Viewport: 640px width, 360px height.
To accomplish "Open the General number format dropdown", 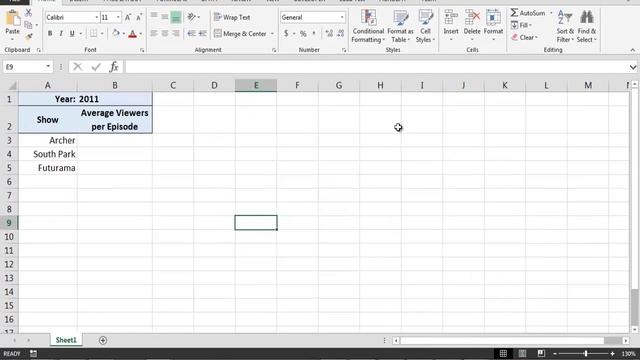I will click(342, 17).
